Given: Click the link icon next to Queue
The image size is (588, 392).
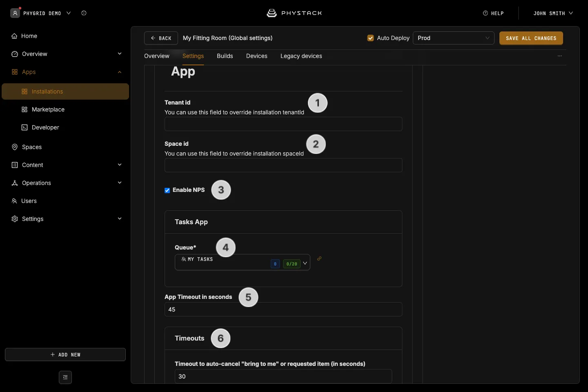Looking at the screenshot, I should [x=319, y=258].
